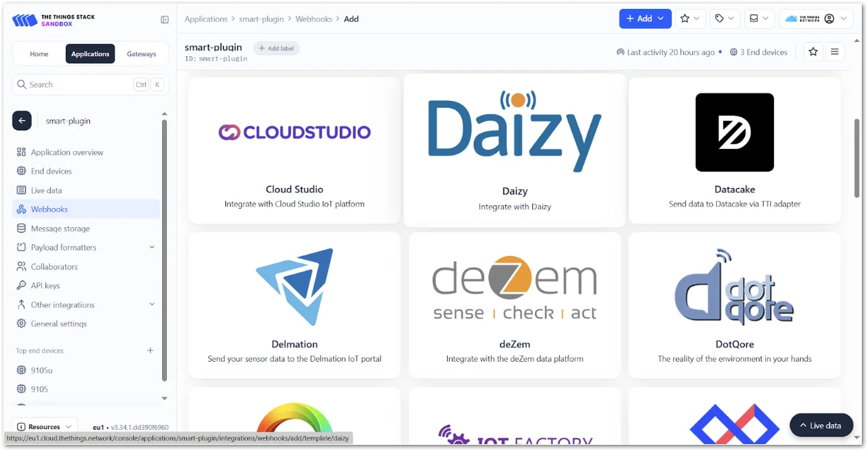Open the inbox notifications dropdown

[x=759, y=19]
